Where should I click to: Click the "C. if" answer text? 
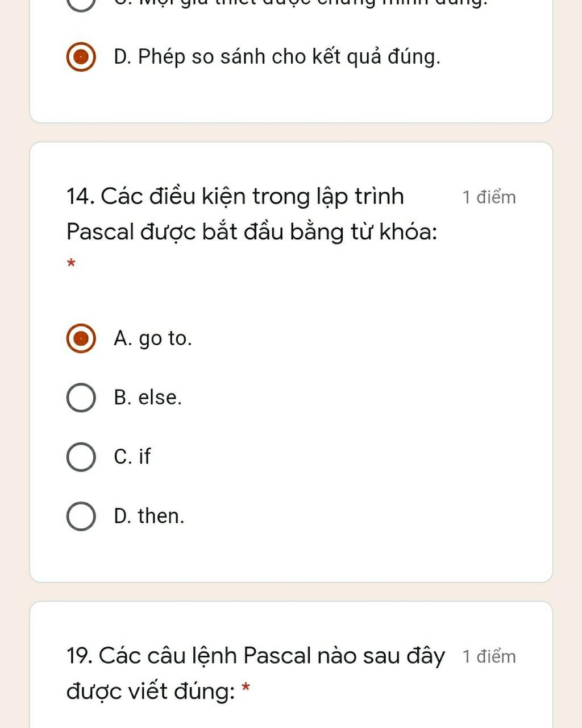coord(132,457)
